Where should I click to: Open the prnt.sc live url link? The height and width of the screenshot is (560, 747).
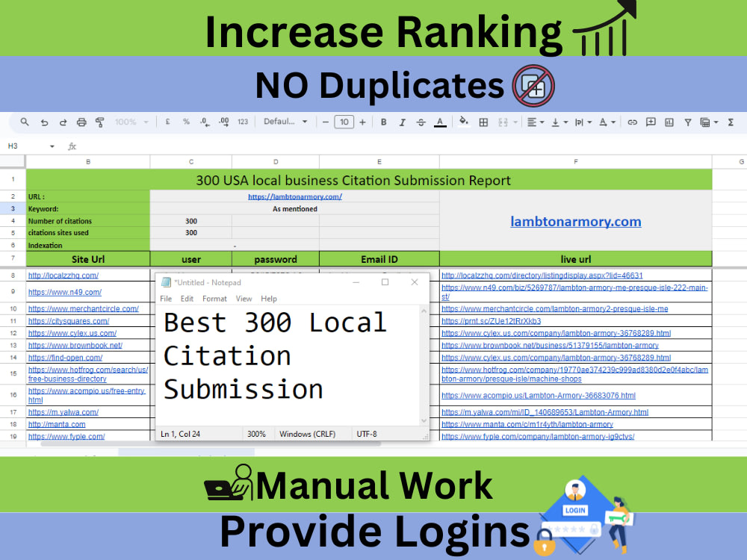[x=492, y=321]
